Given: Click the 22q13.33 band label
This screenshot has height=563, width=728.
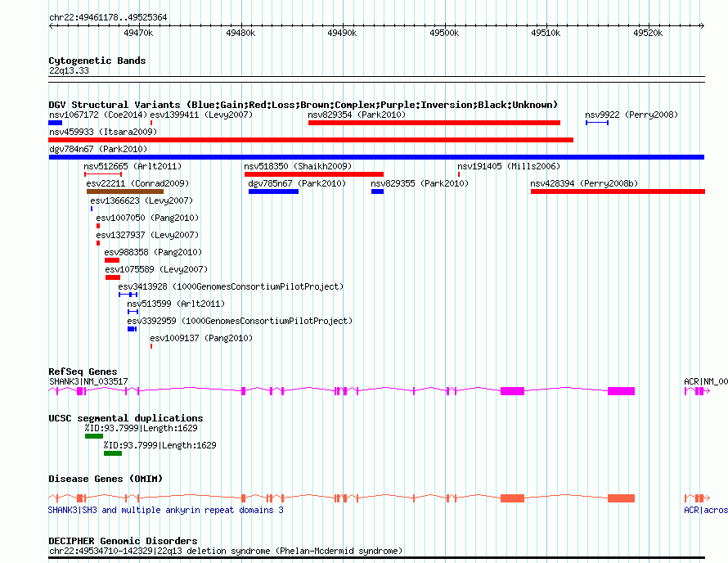Looking at the screenshot, I should point(69,70).
